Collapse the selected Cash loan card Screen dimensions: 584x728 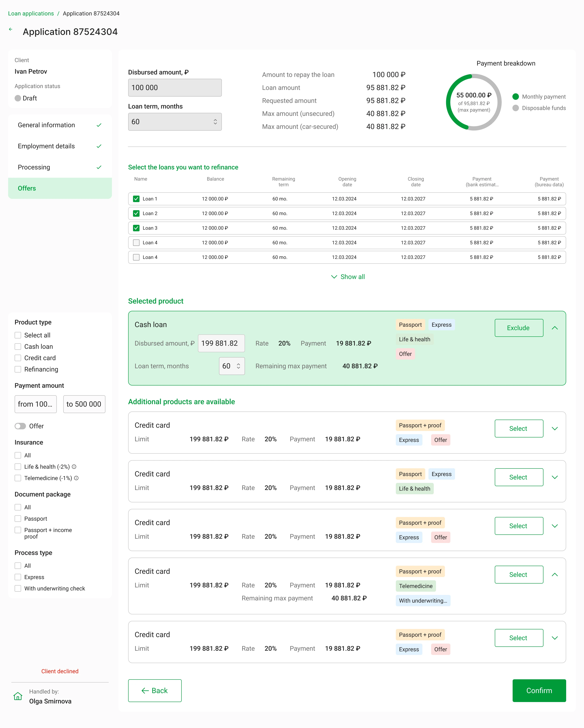[x=555, y=328]
